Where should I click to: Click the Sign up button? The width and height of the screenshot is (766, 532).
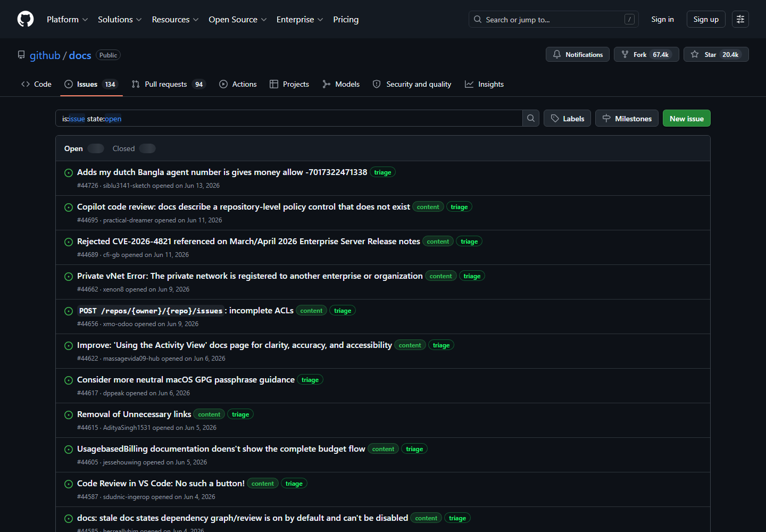click(x=706, y=19)
